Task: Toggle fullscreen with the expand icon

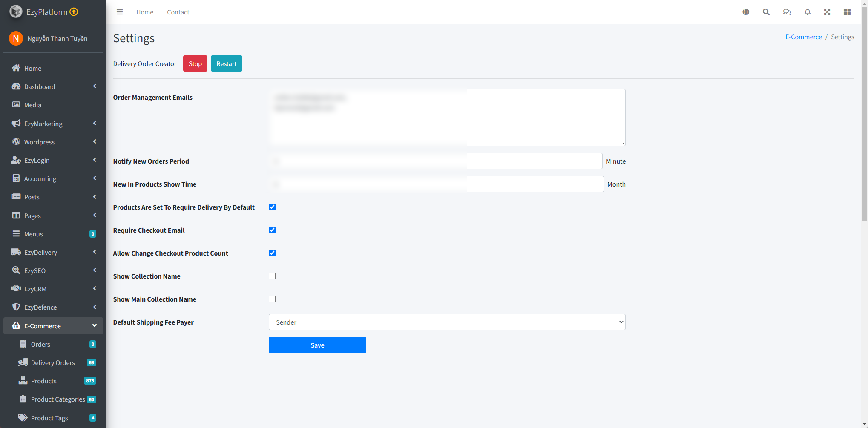Action: point(827,12)
